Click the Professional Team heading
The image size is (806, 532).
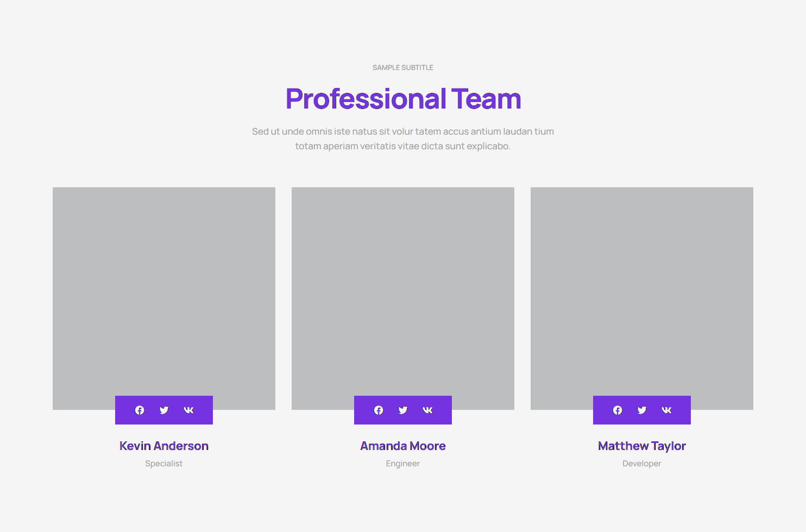point(403,99)
